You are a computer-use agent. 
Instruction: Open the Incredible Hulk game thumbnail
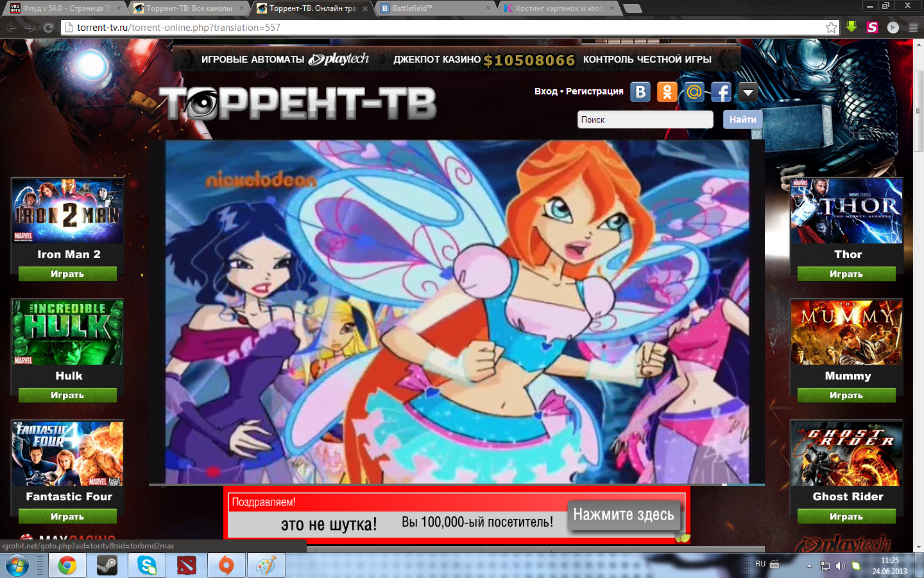(x=68, y=333)
